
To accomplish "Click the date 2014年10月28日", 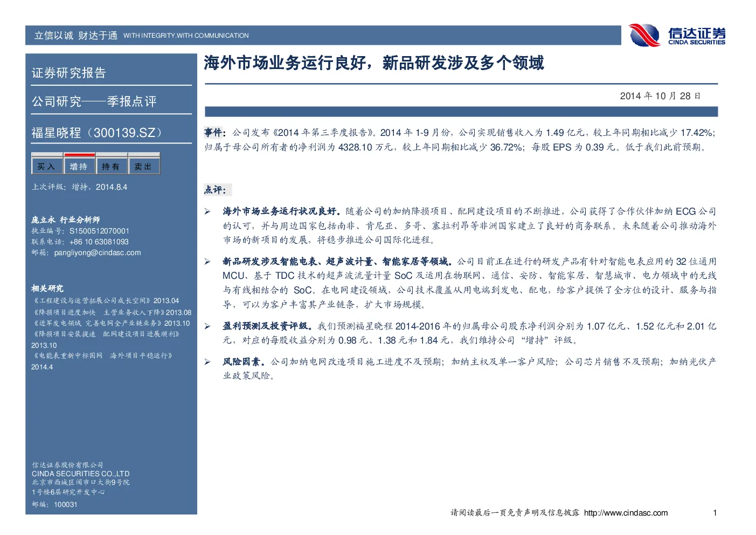I will click(x=660, y=96).
